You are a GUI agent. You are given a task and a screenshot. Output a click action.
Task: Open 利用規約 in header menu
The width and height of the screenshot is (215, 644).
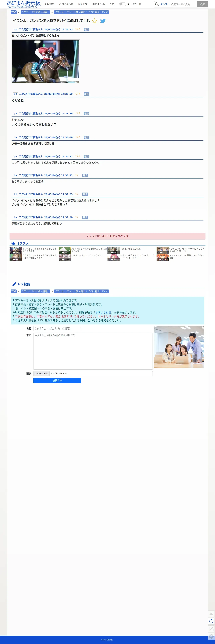[x=49, y=4]
